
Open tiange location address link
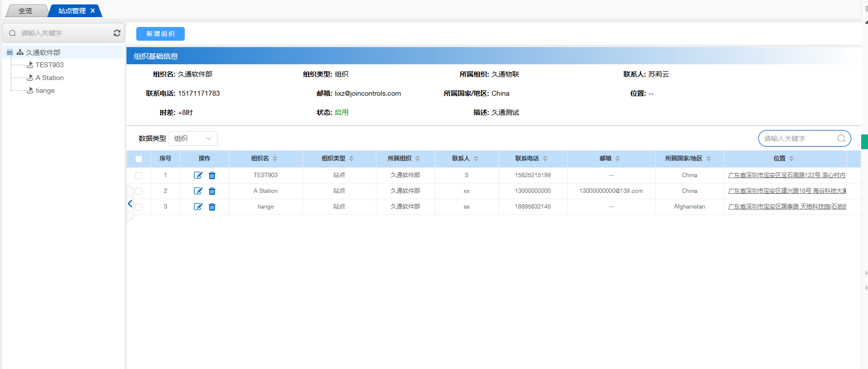(787, 207)
